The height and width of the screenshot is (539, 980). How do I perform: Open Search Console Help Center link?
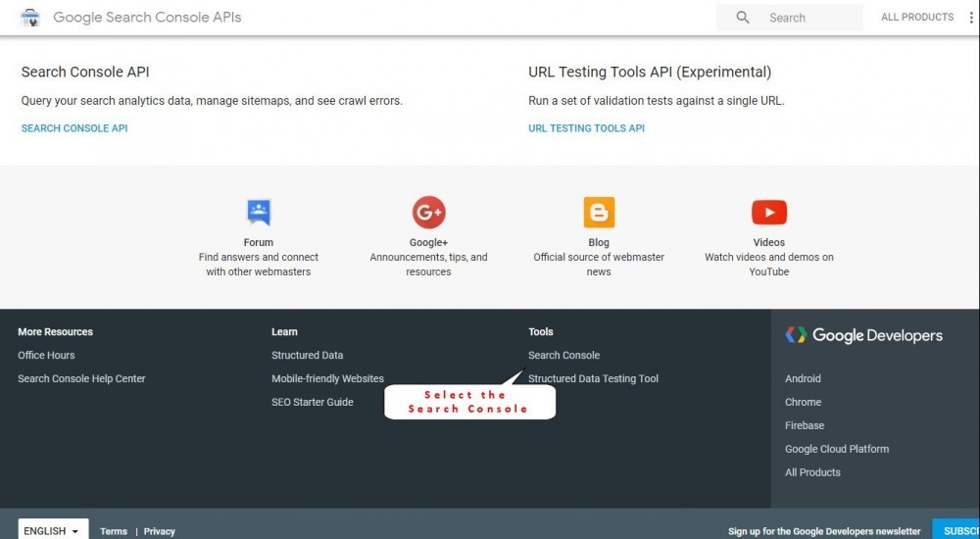(81, 378)
